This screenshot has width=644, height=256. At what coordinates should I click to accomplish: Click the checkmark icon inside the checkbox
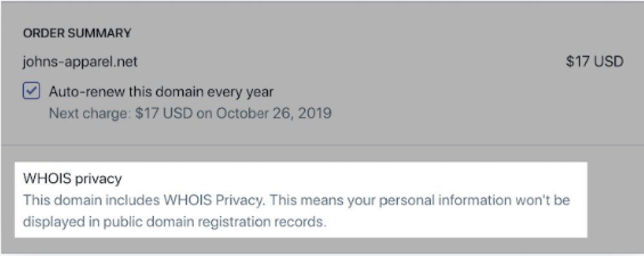coord(31,91)
